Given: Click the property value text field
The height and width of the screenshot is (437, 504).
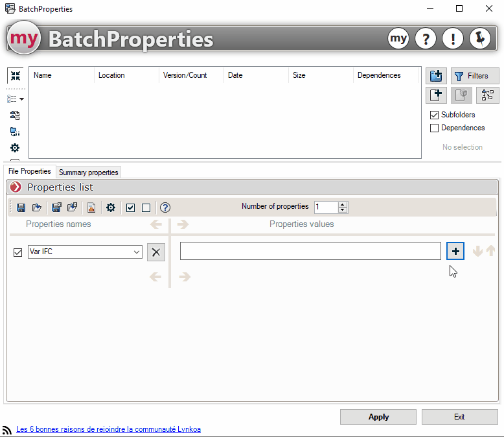Looking at the screenshot, I should tap(310, 251).
